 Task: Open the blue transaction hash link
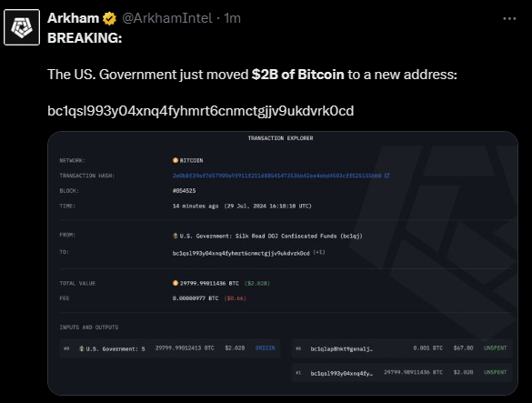[276, 176]
